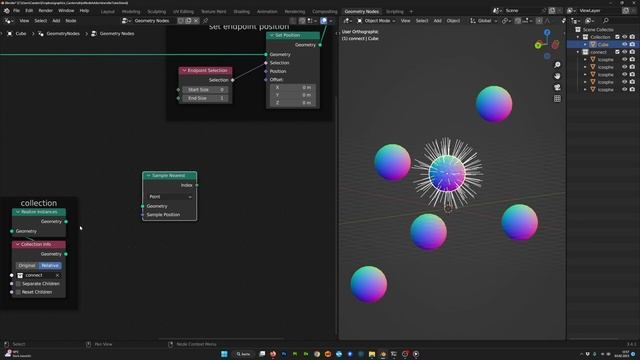Click the zoom magnifier viewport icon
Image resolution: width=640 pixels, height=360 pixels.
click(557, 65)
